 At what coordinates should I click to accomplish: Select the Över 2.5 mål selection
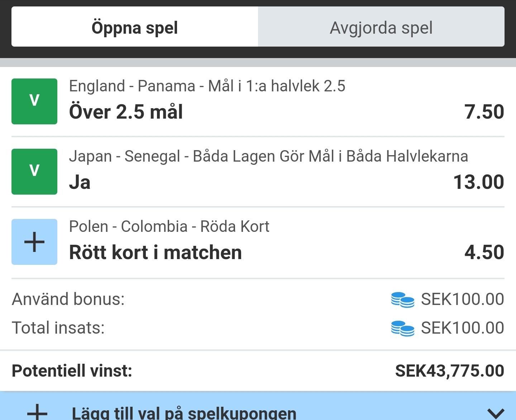click(x=126, y=112)
